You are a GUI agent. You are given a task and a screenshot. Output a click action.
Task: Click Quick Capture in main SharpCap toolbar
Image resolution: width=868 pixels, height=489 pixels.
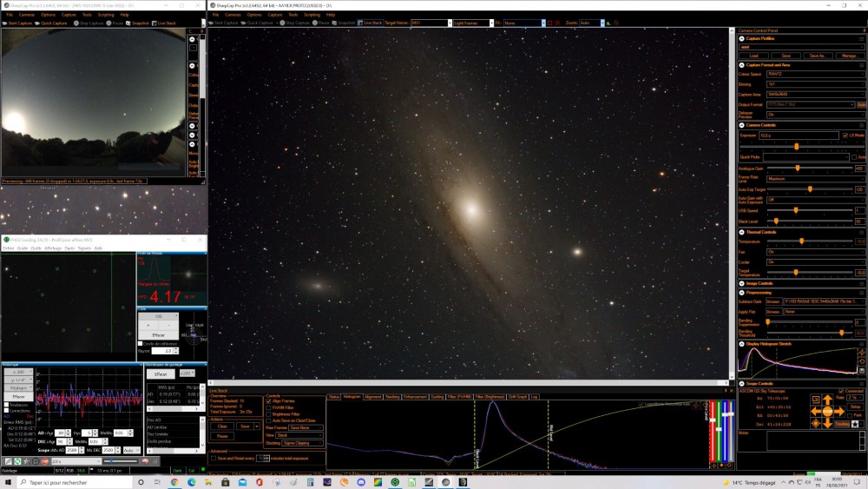257,23
